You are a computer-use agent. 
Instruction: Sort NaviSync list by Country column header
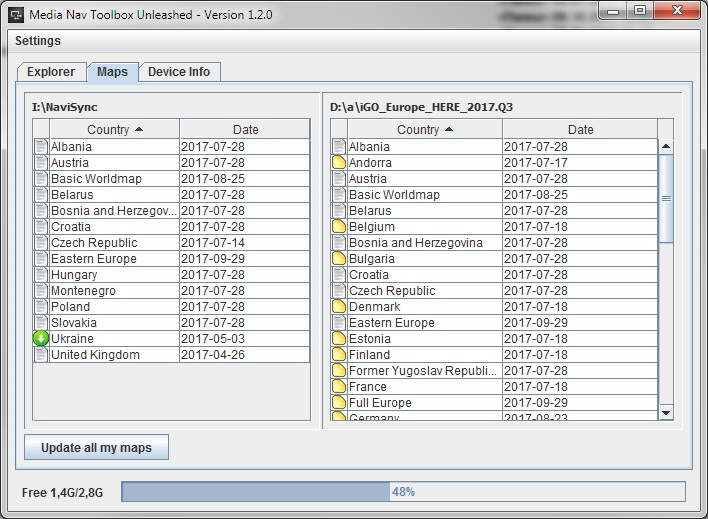pyautogui.click(x=114, y=130)
